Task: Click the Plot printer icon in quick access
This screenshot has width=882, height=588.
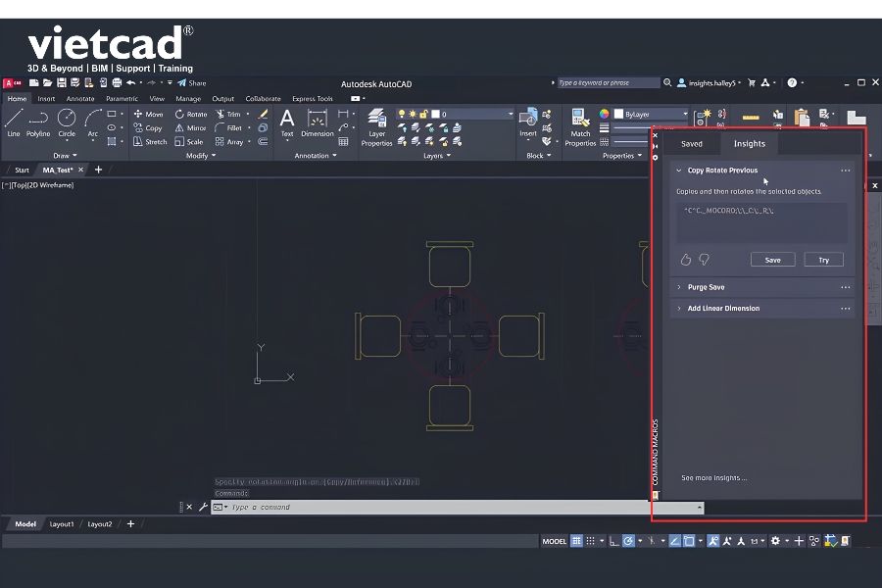Action: coord(117,82)
